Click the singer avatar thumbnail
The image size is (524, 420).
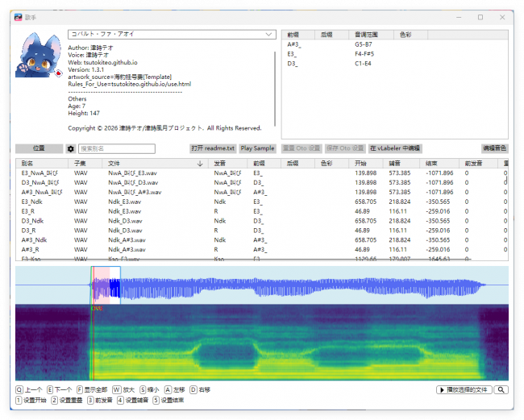coord(40,55)
